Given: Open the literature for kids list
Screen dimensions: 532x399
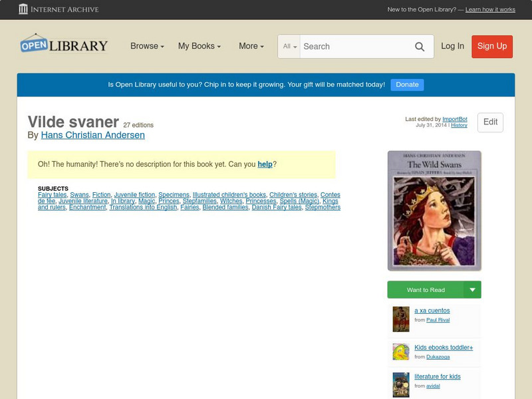Looking at the screenshot, I should tap(438, 376).
